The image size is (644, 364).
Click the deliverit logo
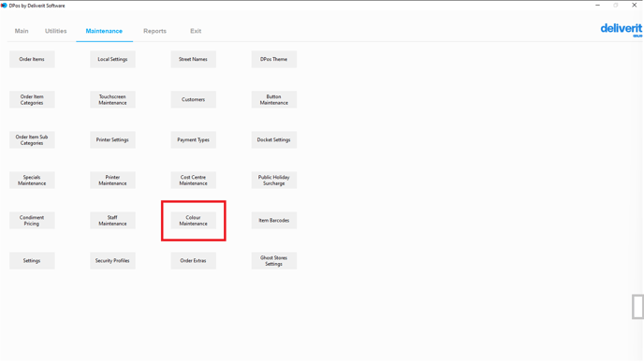621,30
